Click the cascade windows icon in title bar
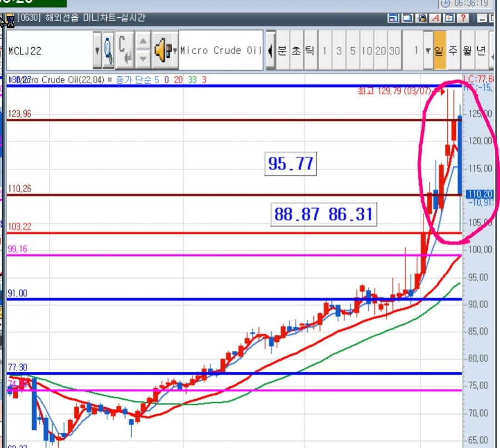Image resolution: width=500 pixels, height=448 pixels. click(x=407, y=18)
